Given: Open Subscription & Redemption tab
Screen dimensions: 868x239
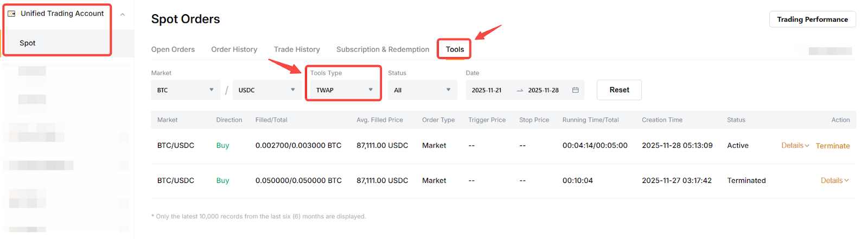Looking at the screenshot, I should [382, 49].
